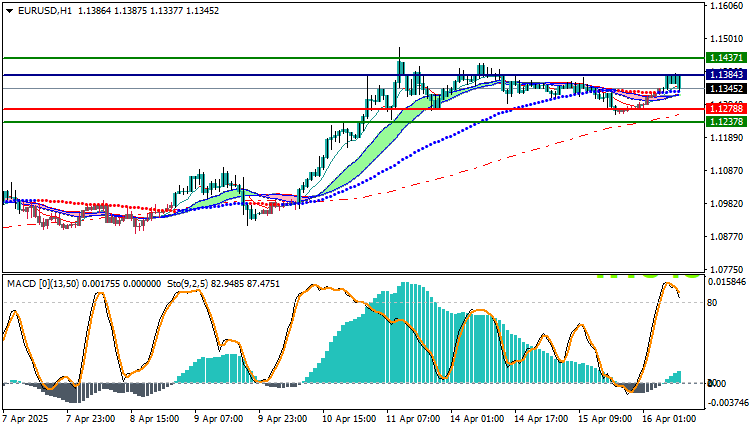This screenshot has height=430, width=750.
Task: Click the 0.015846 indicator scale value
Action: pyautogui.click(x=727, y=282)
